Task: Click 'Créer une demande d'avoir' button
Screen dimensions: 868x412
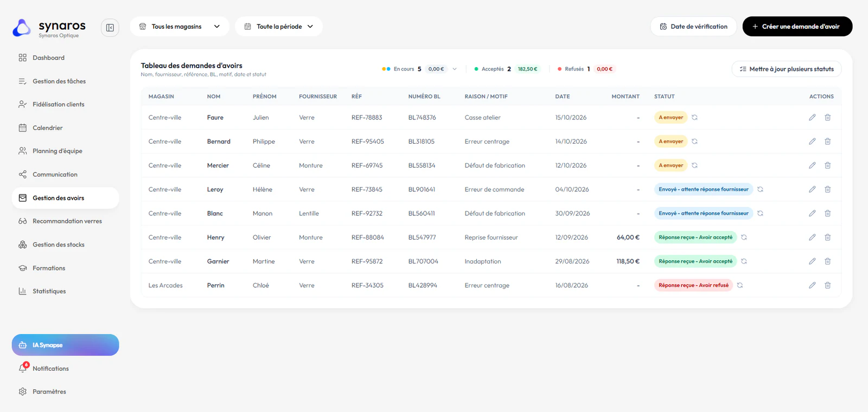Action: pyautogui.click(x=797, y=27)
